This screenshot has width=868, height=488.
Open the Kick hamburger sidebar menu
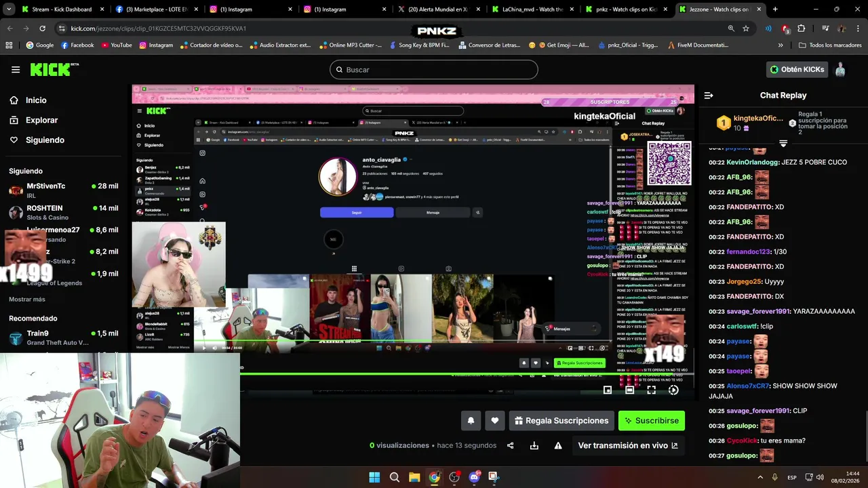tap(16, 69)
